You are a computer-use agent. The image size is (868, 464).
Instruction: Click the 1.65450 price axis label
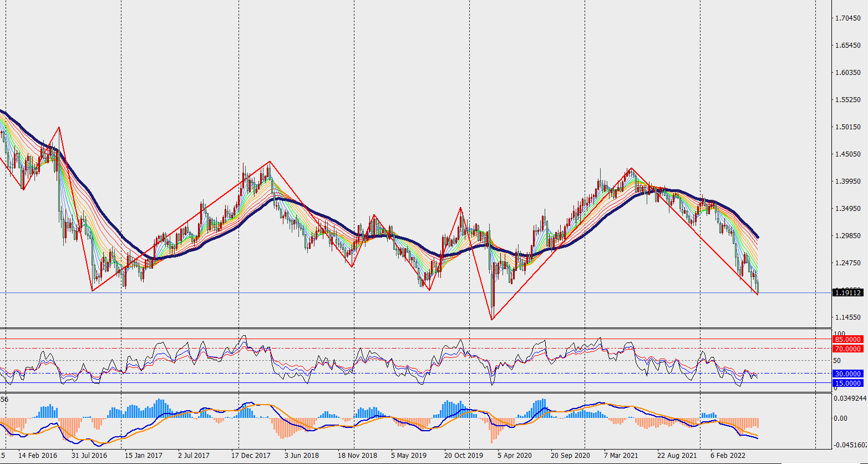pyautogui.click(x=848, y=46)
